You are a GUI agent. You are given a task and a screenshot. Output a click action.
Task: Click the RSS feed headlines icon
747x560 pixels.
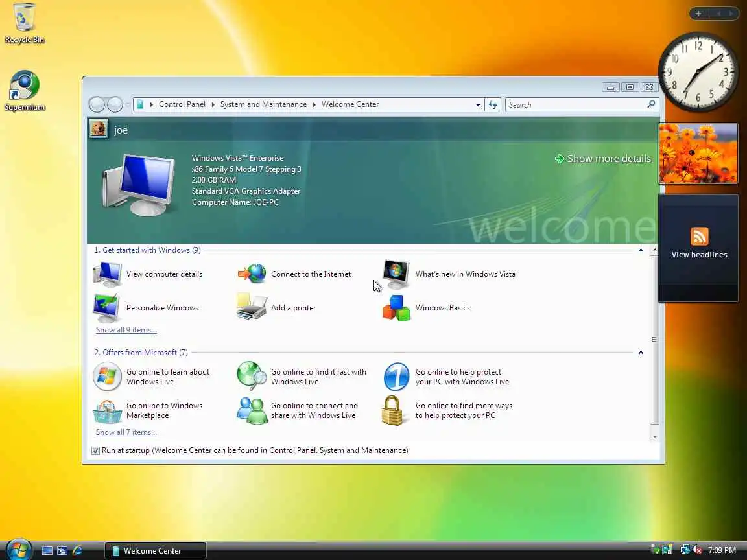[x=700, y=236]
